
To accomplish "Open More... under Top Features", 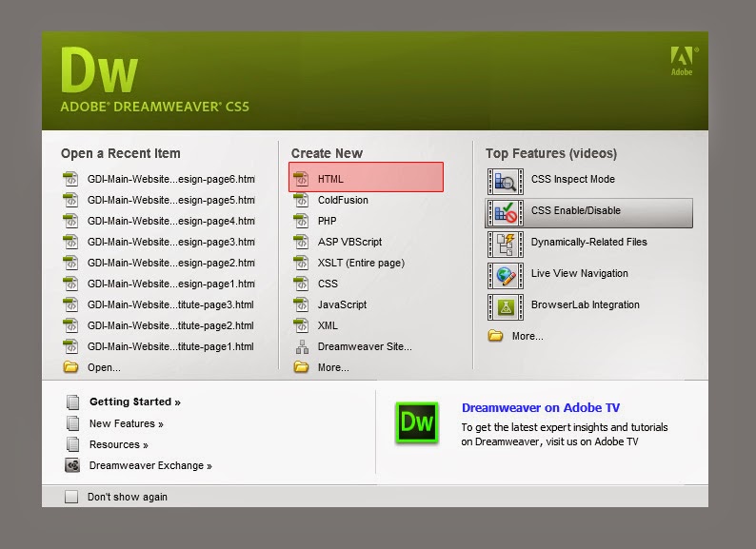I will point(527,336).
